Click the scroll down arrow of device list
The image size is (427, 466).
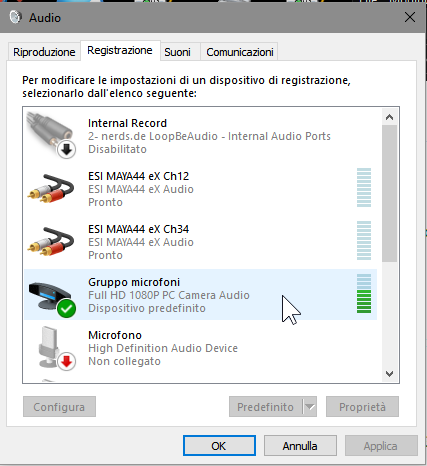(389, 374)
